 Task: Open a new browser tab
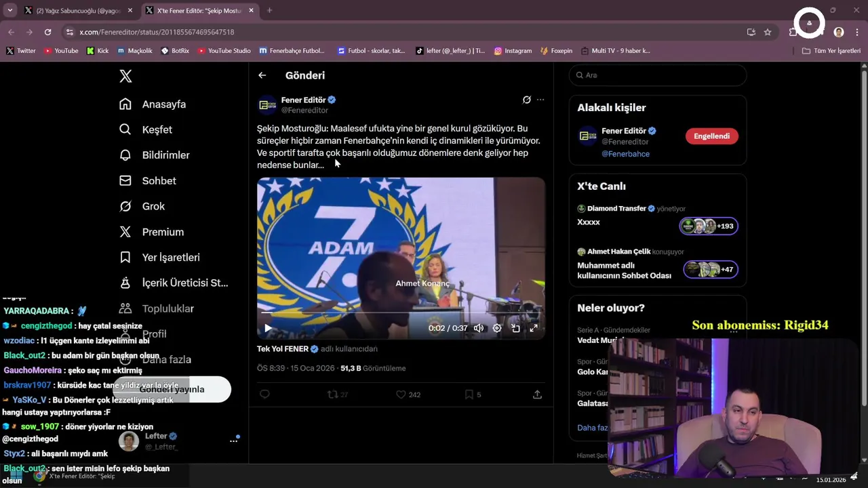coord(269,11)
